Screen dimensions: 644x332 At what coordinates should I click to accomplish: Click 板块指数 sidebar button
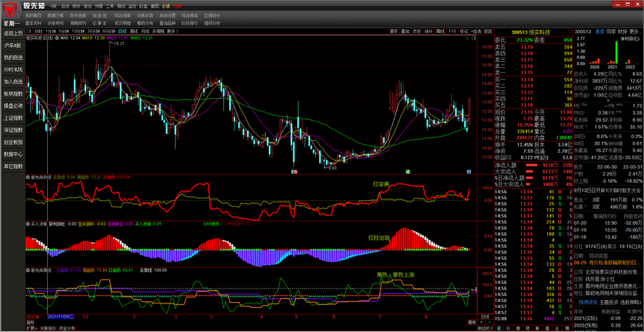tap(13, 94)
